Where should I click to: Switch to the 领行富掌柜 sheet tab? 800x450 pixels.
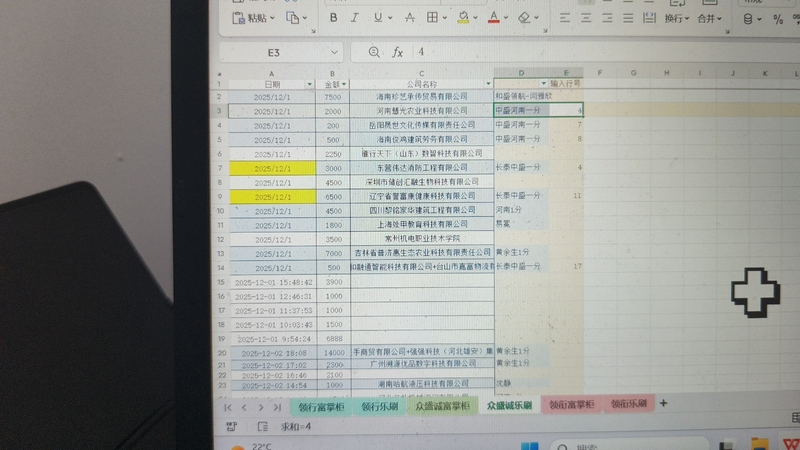click(x=317, y=407)
